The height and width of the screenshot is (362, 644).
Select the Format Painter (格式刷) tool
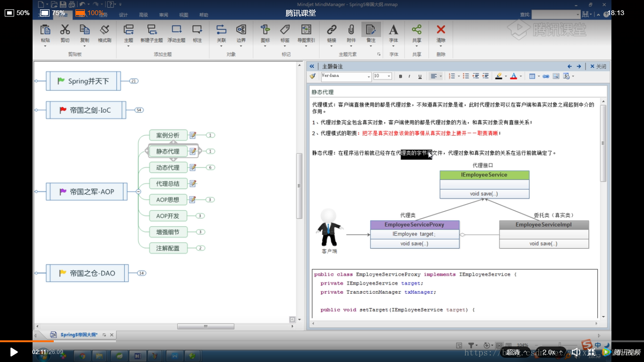click(105, 30)
